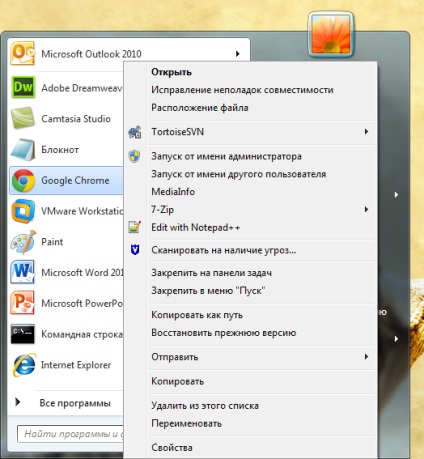424x459 pixels.
Task: Open Командная строка console icon
Action: 22,334
